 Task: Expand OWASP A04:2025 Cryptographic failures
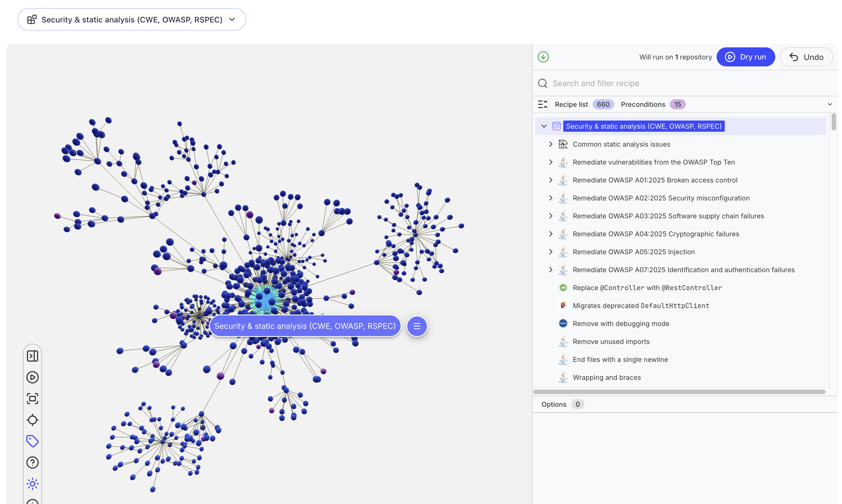coord(551,234)
